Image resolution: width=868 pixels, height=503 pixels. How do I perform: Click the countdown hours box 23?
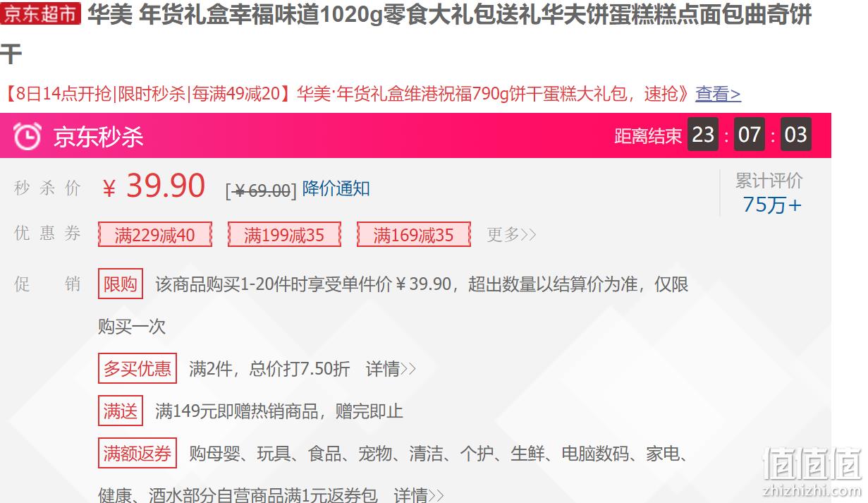(703, 135)
